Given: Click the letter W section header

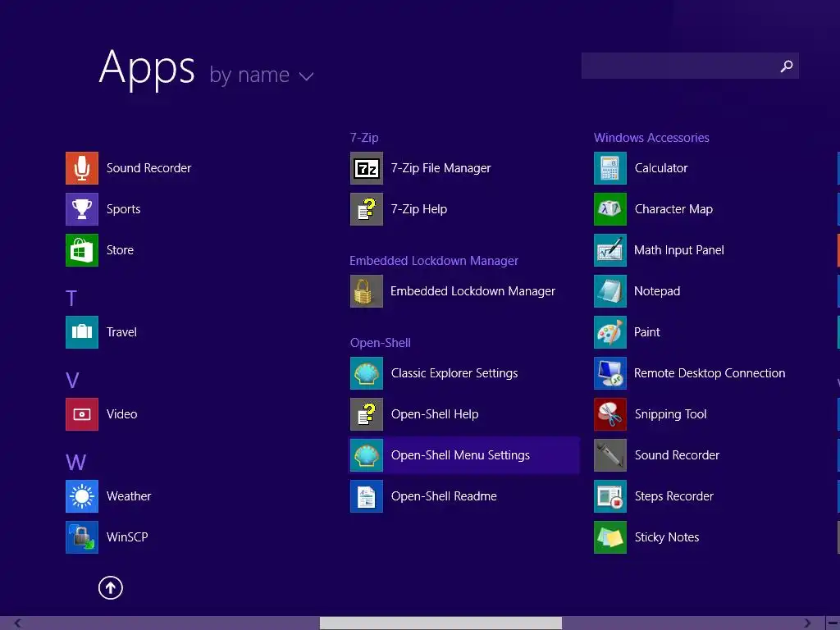Looking at the screenshot, I should point(75,463).
